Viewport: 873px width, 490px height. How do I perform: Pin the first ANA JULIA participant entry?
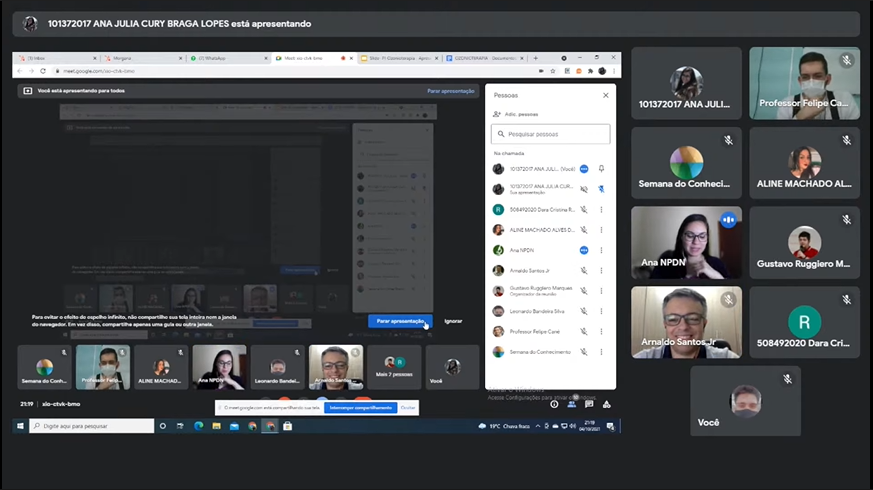coord(601,169)
